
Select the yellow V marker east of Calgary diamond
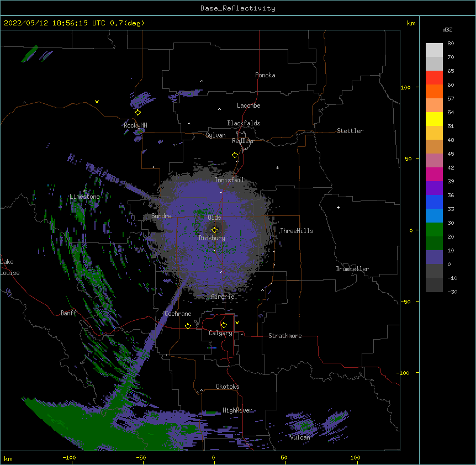click(x=237, y=323)
